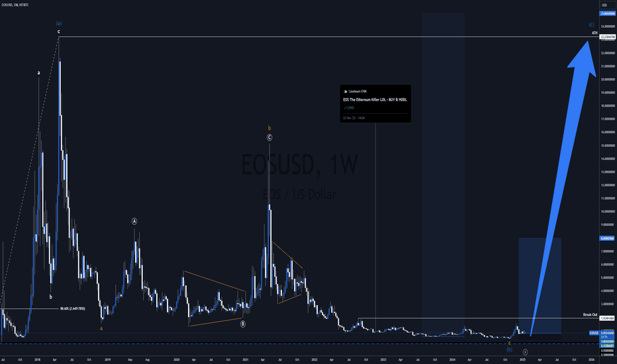This screenshot has width=617, height=364.
Task: Click the Break Out price tag on the price axis
Action: 608,318
